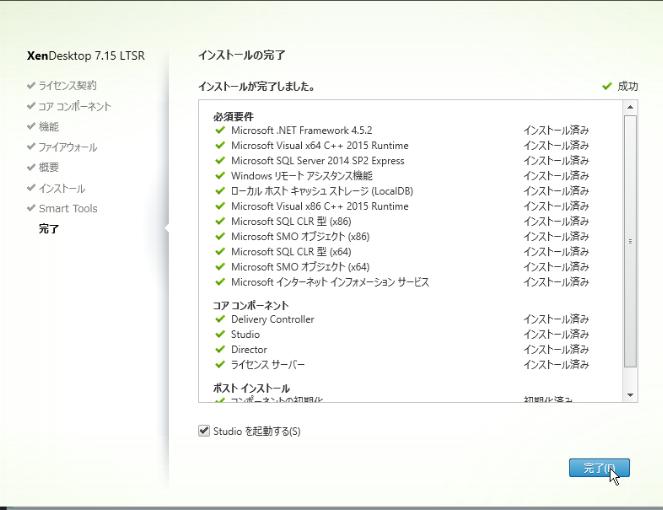Click gray checkmark beside ファイアウォール step
Viewport: 663px width, 510px height.
tap(31, 147)
